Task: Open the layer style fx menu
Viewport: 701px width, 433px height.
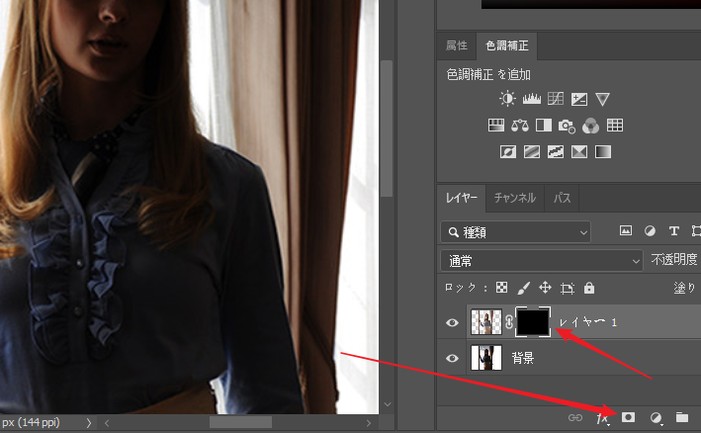Action: pos(604,417)
